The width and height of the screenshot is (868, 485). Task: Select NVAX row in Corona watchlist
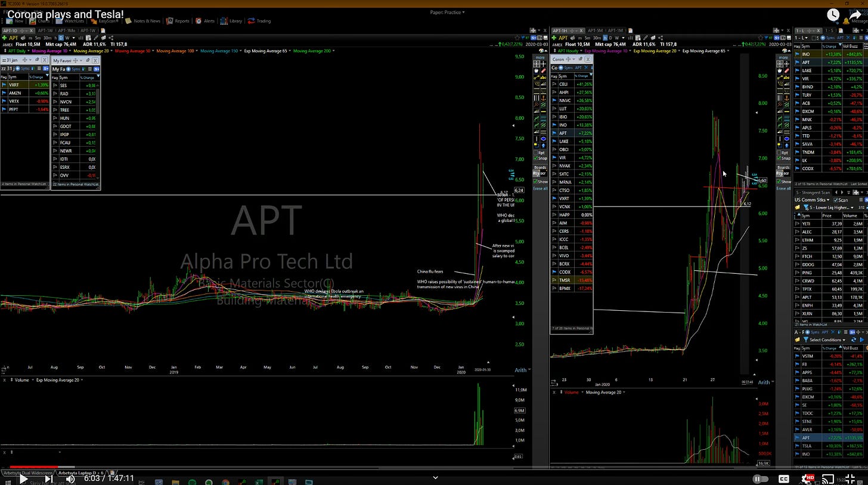[571, 166]
